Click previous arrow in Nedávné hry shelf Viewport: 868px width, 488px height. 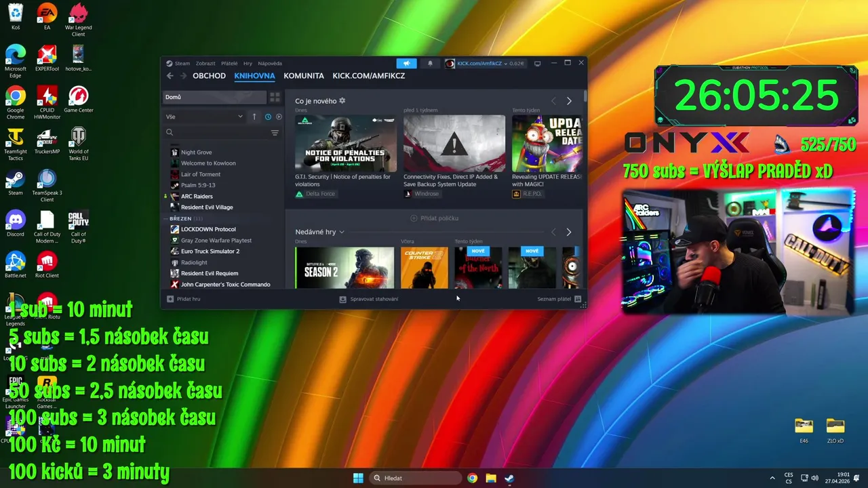tap(553, 232)
